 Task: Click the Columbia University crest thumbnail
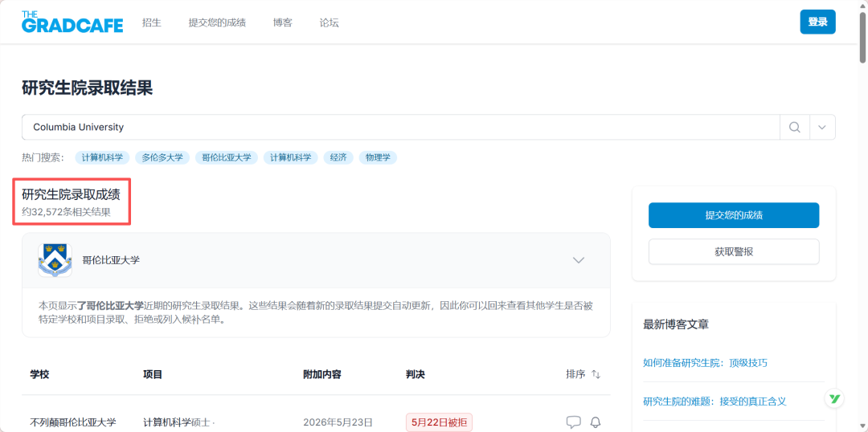point(55,260)
